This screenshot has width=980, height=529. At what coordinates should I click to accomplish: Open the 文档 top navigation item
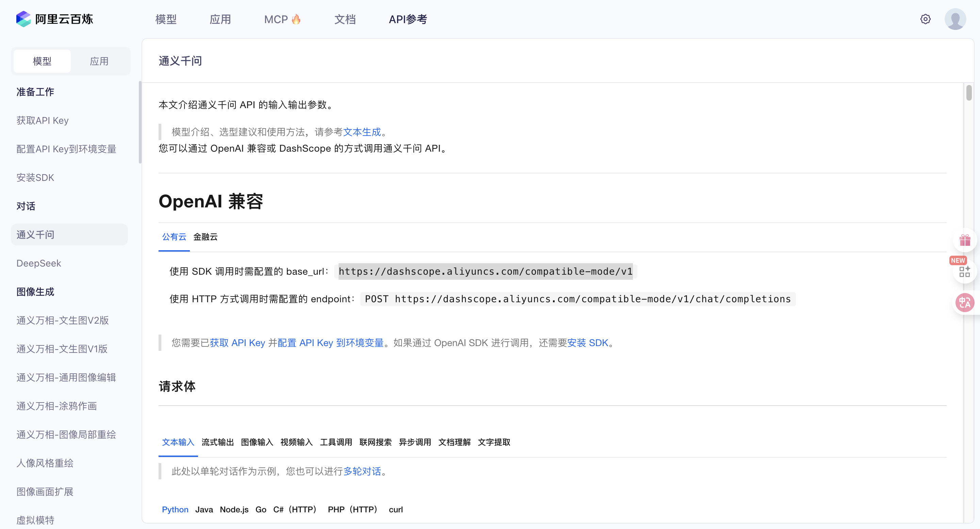345,19
